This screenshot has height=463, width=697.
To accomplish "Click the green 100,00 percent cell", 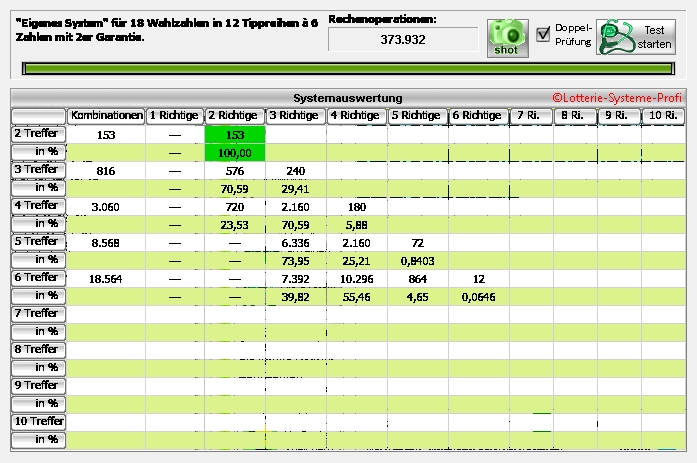I will [234, 152].
